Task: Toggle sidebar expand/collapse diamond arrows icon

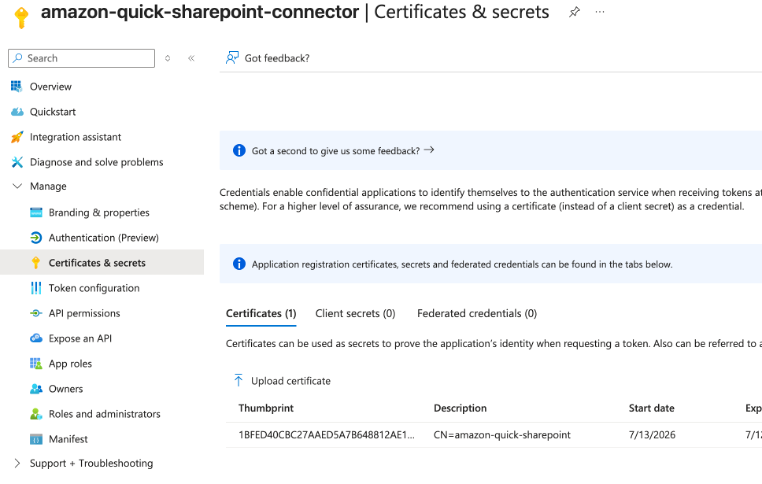Action: [168, 58]
